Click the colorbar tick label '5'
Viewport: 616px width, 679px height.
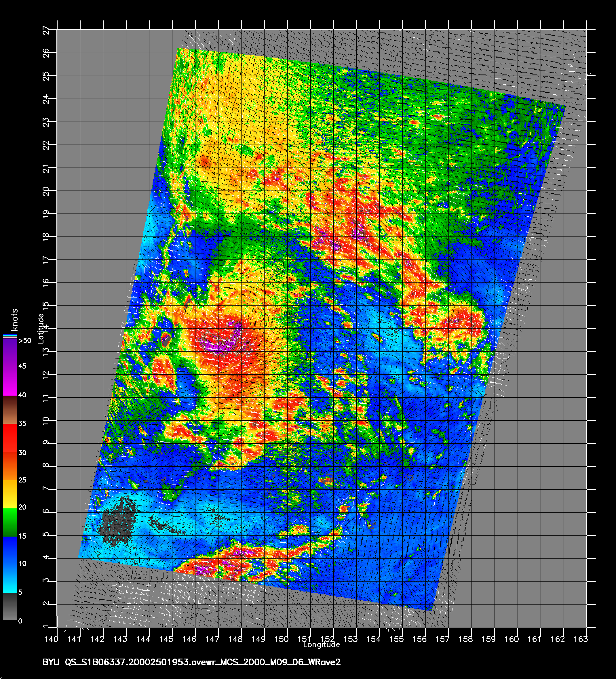click(20, 592)
